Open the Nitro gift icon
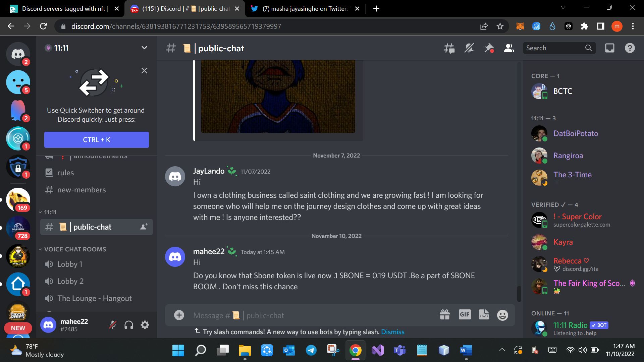Image resolution: width=644 pixels, height=362 pixels. coord(445,315)
